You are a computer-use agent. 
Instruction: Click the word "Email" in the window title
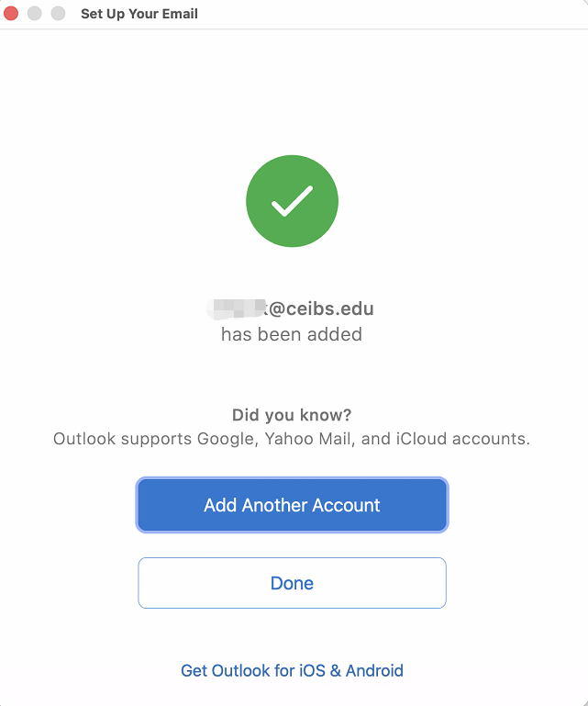180,14
